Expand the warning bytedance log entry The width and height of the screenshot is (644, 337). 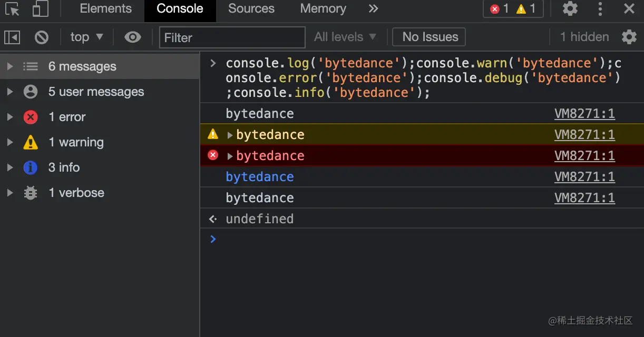[230, 135]
